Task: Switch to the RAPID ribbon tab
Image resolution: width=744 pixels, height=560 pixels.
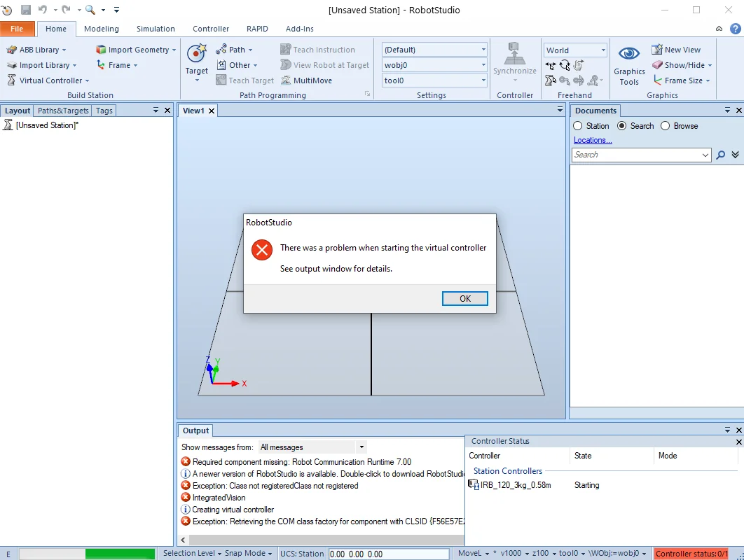Action: pos(257,29)
